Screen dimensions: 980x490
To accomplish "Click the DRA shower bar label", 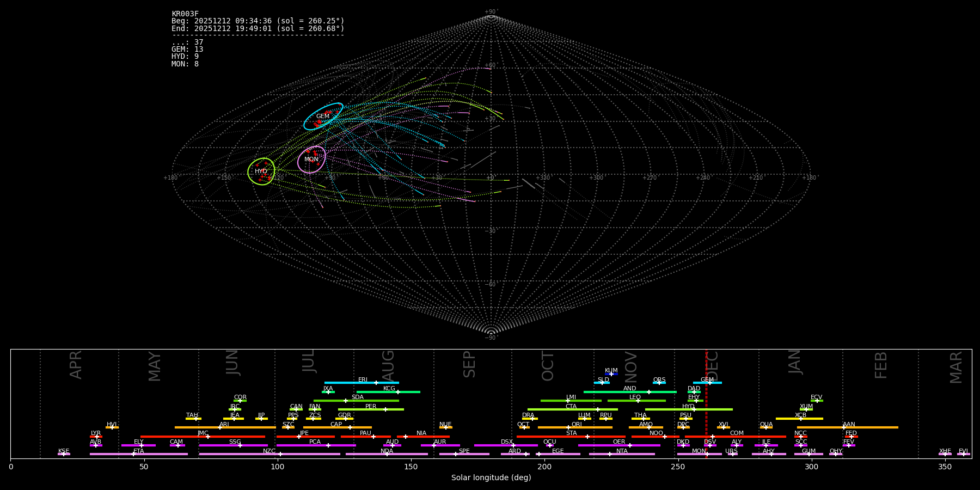I will tap(528, 415).
